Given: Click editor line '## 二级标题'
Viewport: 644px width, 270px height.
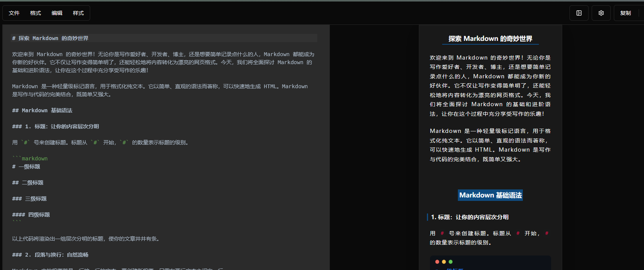Looking at the screenshot, I should click(x=28, y=183).
